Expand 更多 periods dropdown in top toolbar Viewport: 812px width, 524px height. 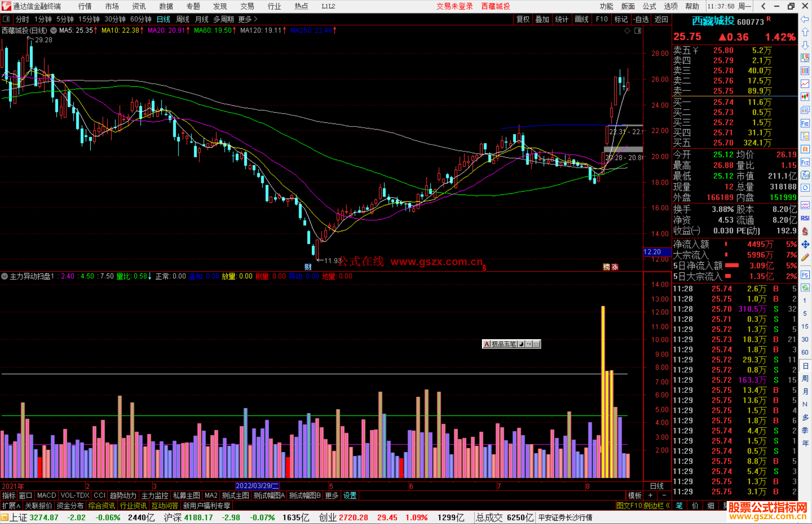pyautogui.click(x=248, y=19)
